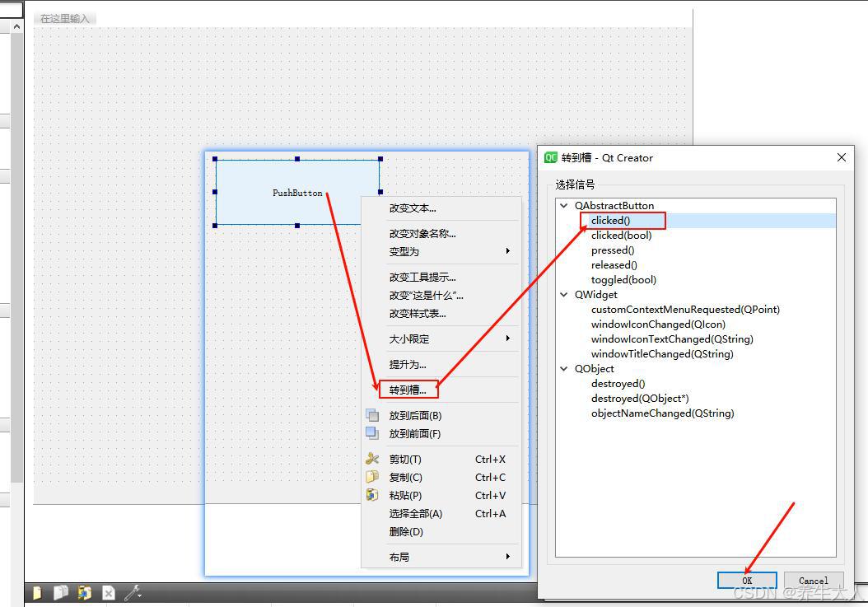This screenshot has width=868, height=607.
Task: Click the Send to Back icon
Action: pos(372,415)
